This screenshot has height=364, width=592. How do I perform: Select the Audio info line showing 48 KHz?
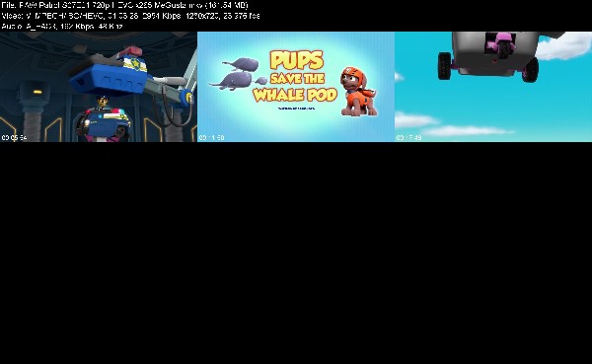pos(62,26)
